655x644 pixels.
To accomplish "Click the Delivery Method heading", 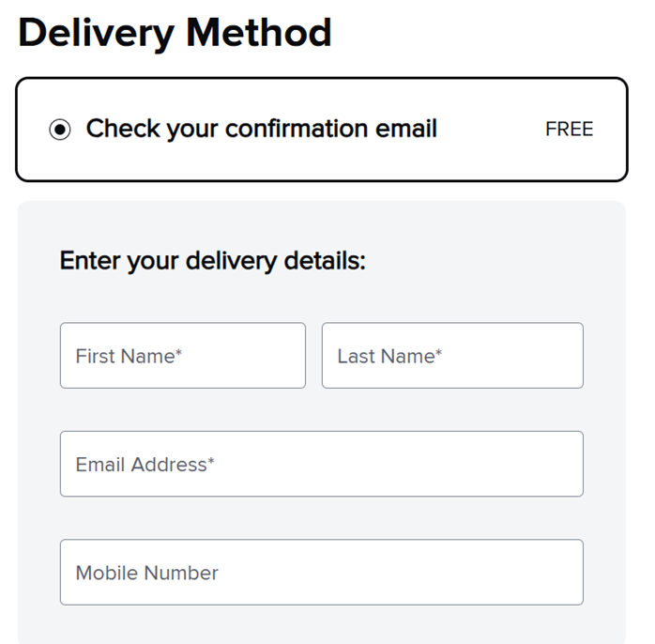I will pyautogui.click(x=175, y=33).
